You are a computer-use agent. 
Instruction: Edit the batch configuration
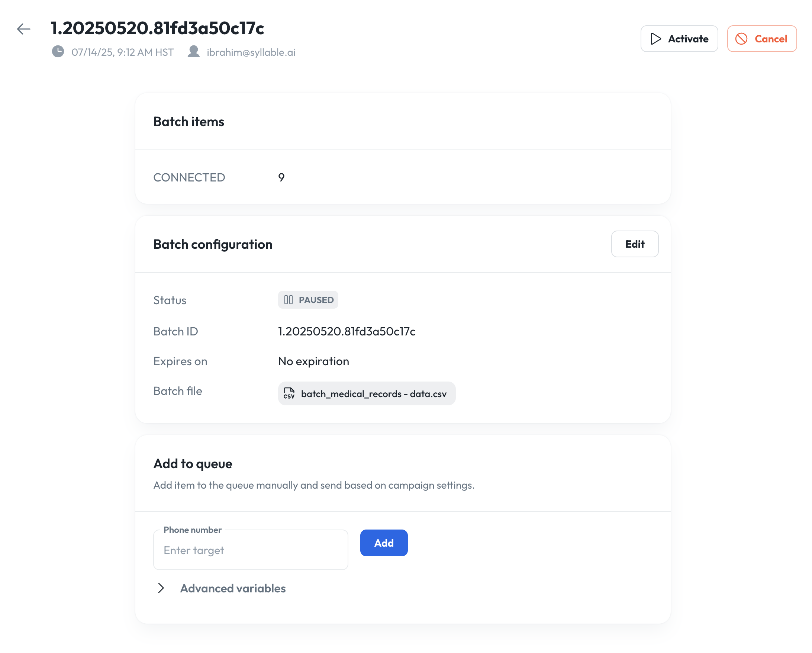(635, 244)
